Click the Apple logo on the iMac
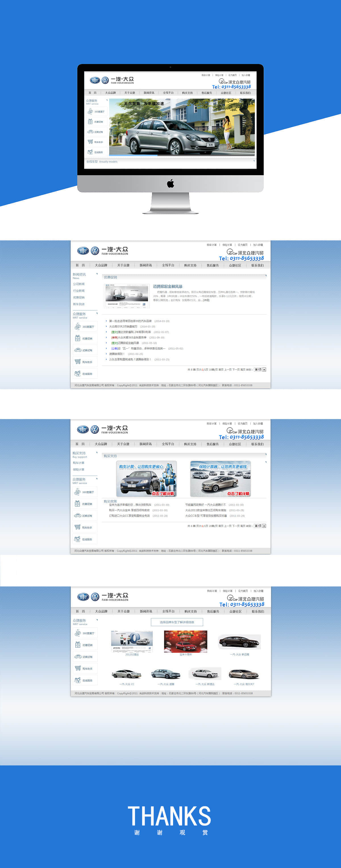341x868 pixels. (170, 184)
